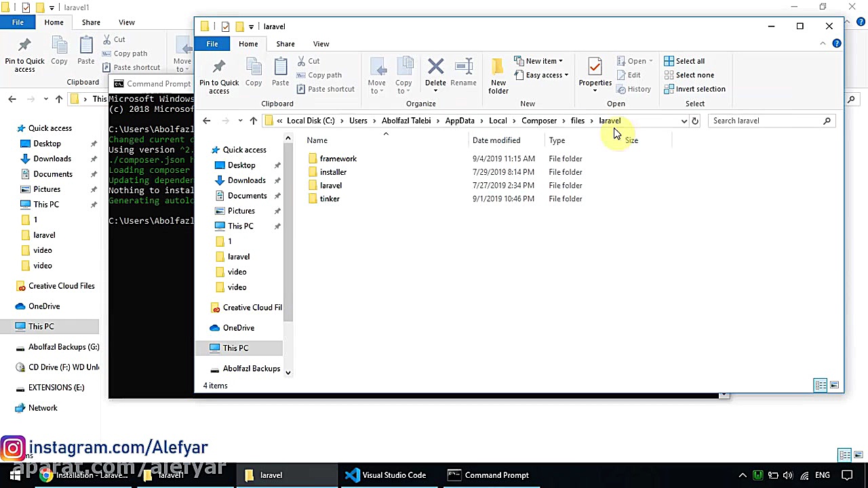Select the tinker folder in the file list
The height and width of the screenshot is (488, 868).
coord(330,199)
